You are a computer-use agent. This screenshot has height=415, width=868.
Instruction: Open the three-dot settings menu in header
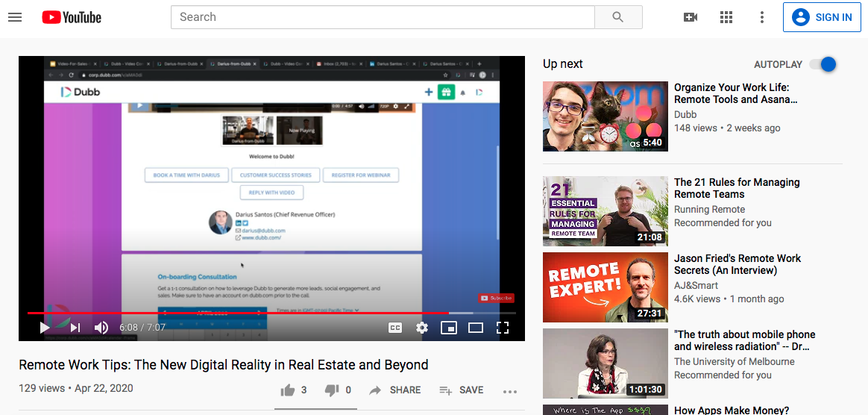point(762,17)
